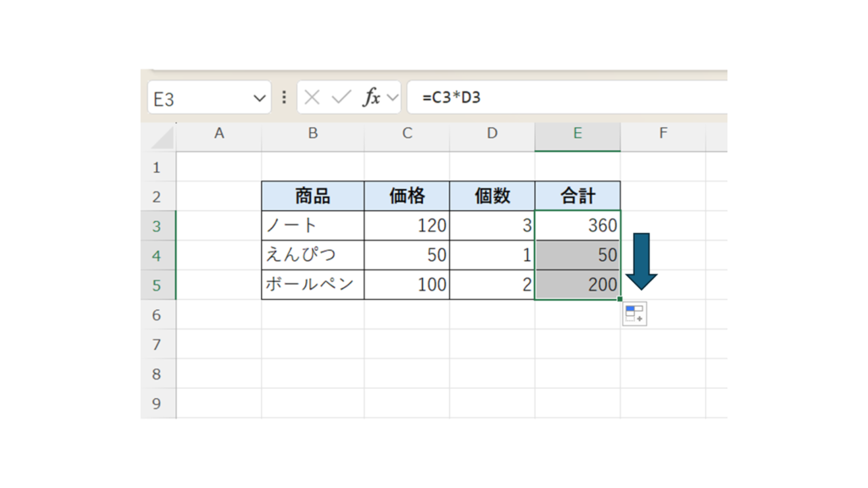Select column E header
868x488 pixels.
pos(577,134)
